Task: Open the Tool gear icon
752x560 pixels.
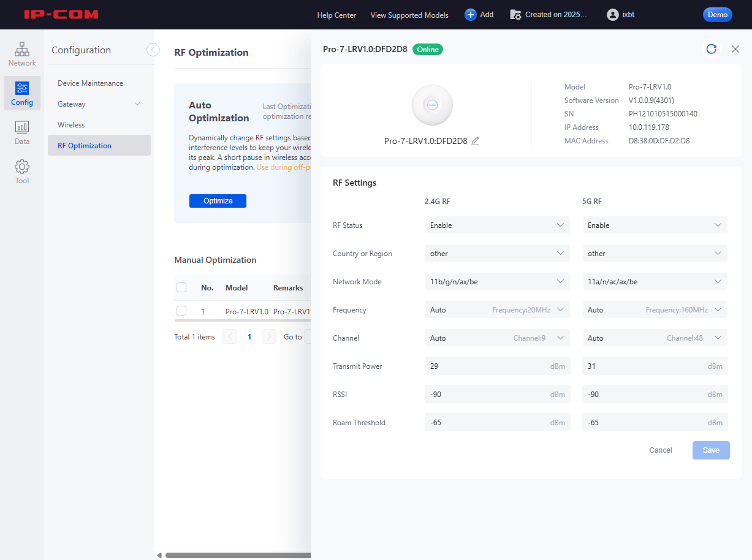Action: (22, 166)
